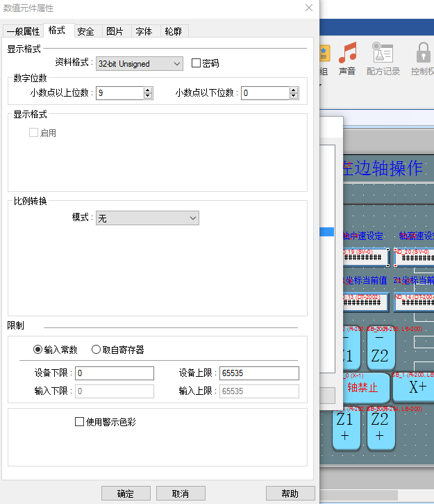Click the X+ axis button on canvas
This screenshot has width=434, height=504.
click(x=417, y=387)
